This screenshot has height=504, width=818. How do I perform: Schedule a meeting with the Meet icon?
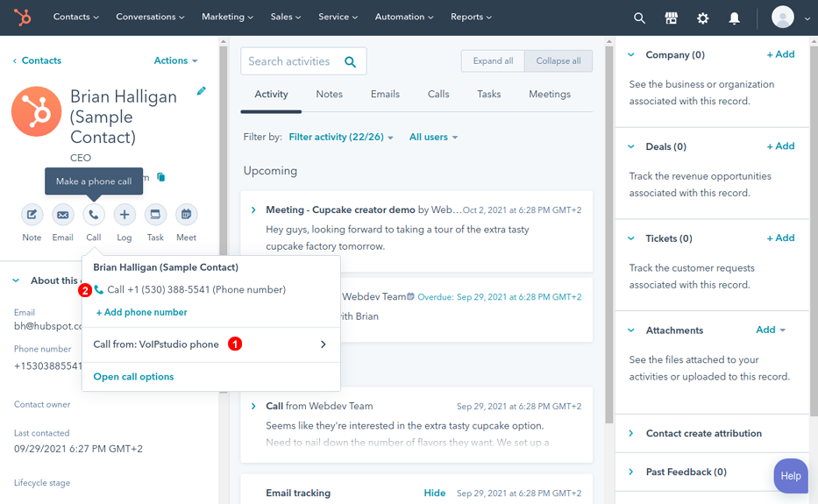pos(186,215)
